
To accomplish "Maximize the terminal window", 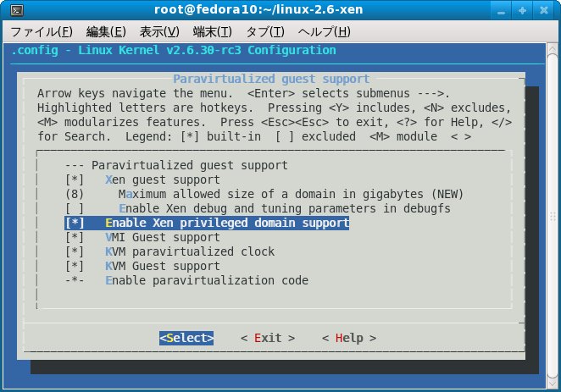I will click(522, 10).
